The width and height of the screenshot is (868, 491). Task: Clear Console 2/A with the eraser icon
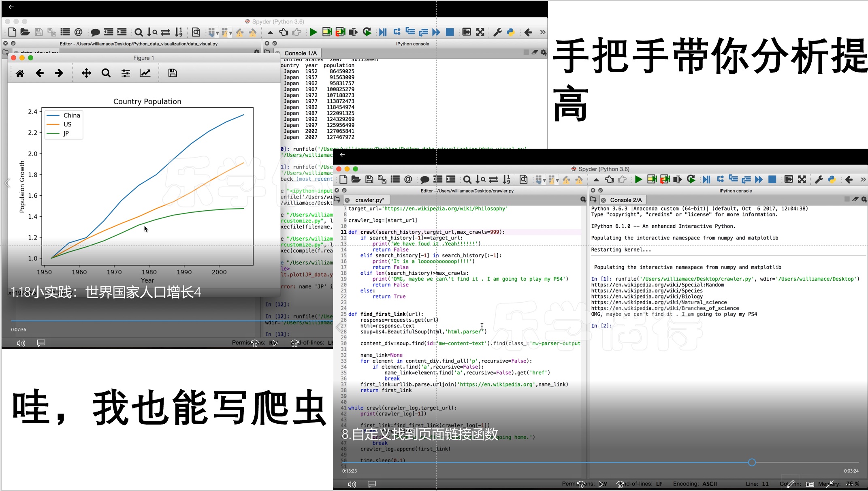(x=855, y=199)
